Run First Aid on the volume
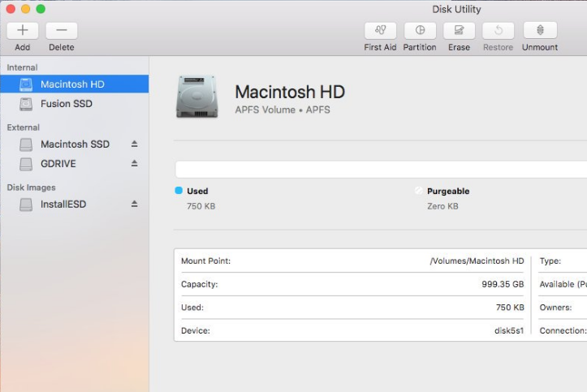The height and width of the screenshot is (392, 587). 380,30
